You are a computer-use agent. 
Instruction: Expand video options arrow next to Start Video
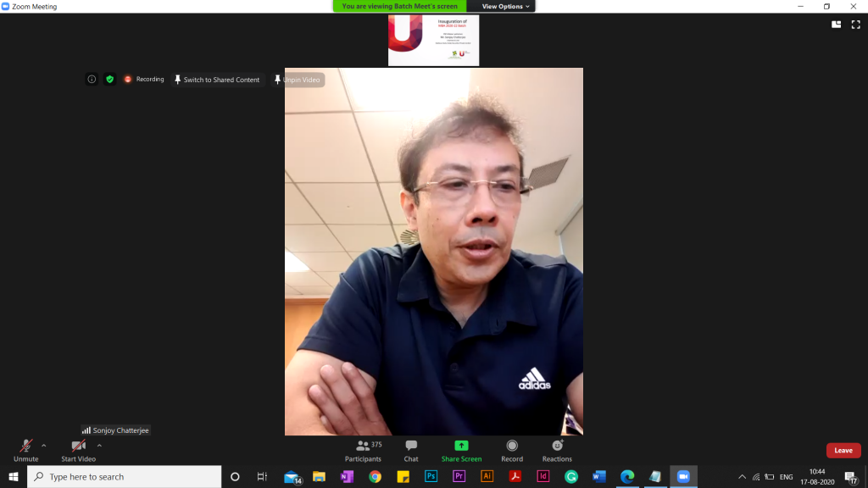(x=99, y=445)
